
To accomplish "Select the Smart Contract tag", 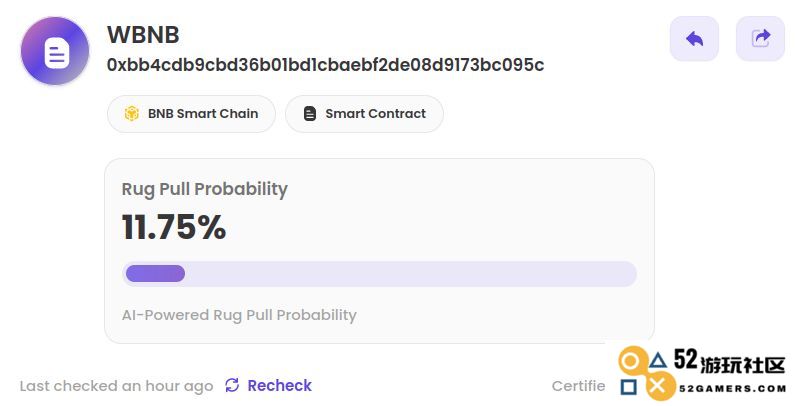I will click(365, 114).
